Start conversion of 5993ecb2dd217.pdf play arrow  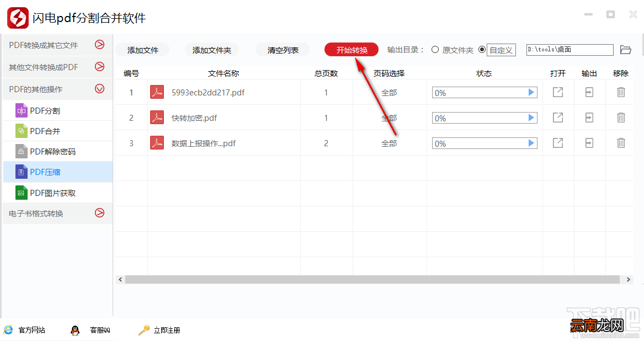[x=531, y=93]
